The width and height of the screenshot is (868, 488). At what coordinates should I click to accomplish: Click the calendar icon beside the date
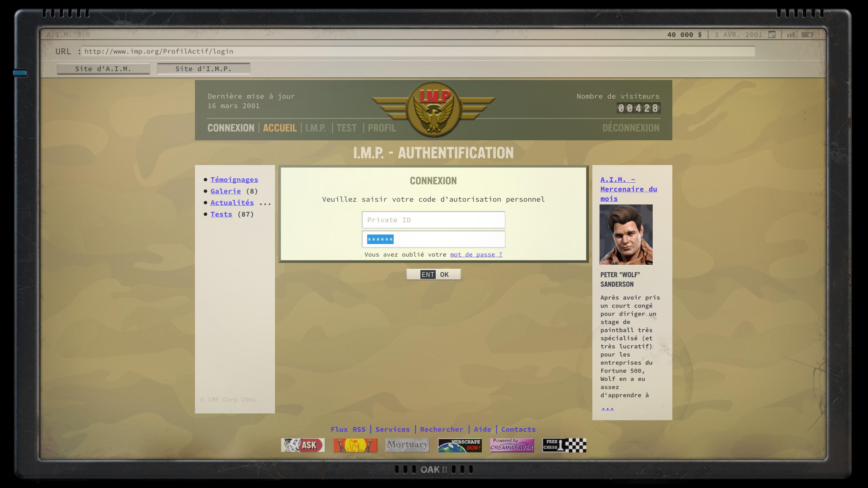772,35
